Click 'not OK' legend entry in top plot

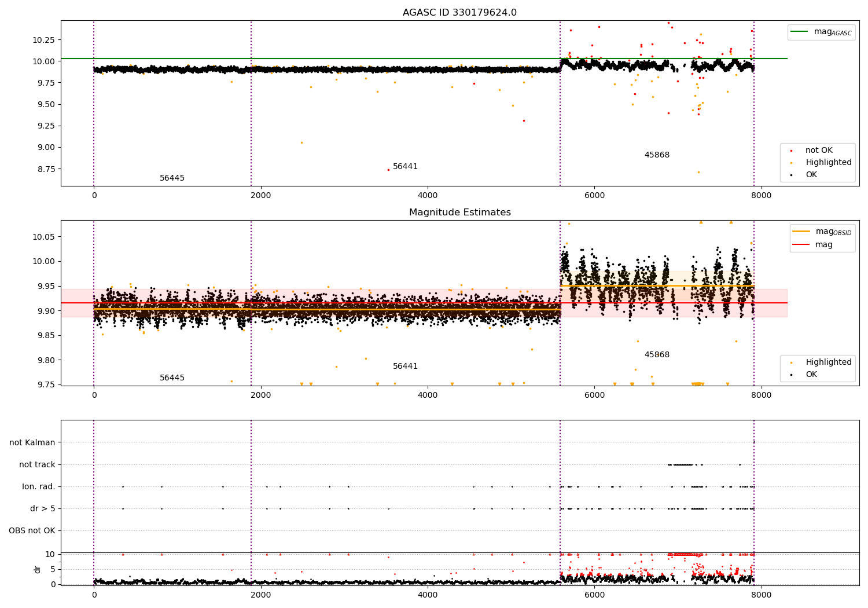[x=818, y=151]
